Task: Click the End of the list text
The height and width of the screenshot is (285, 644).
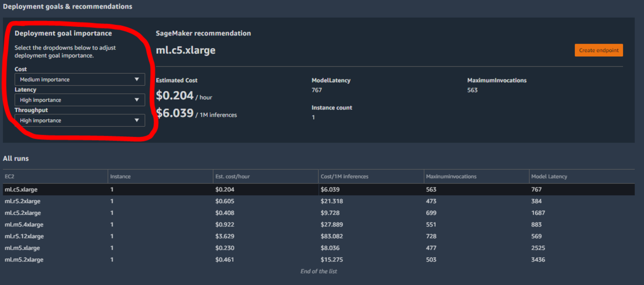Action: coord(319,271)
